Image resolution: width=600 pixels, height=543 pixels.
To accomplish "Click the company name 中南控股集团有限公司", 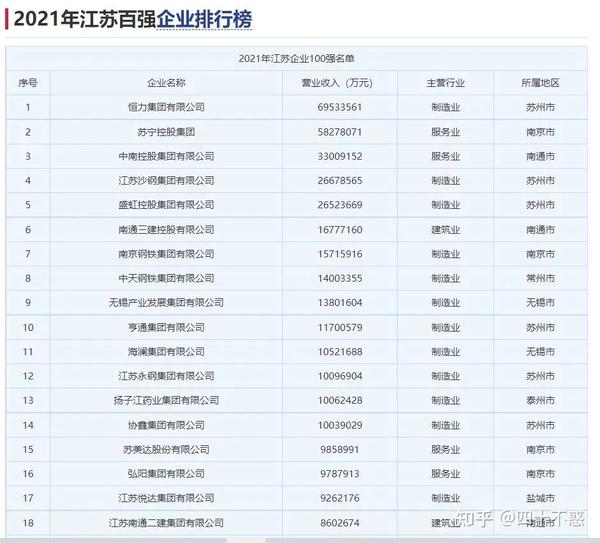I will (166, 156).
